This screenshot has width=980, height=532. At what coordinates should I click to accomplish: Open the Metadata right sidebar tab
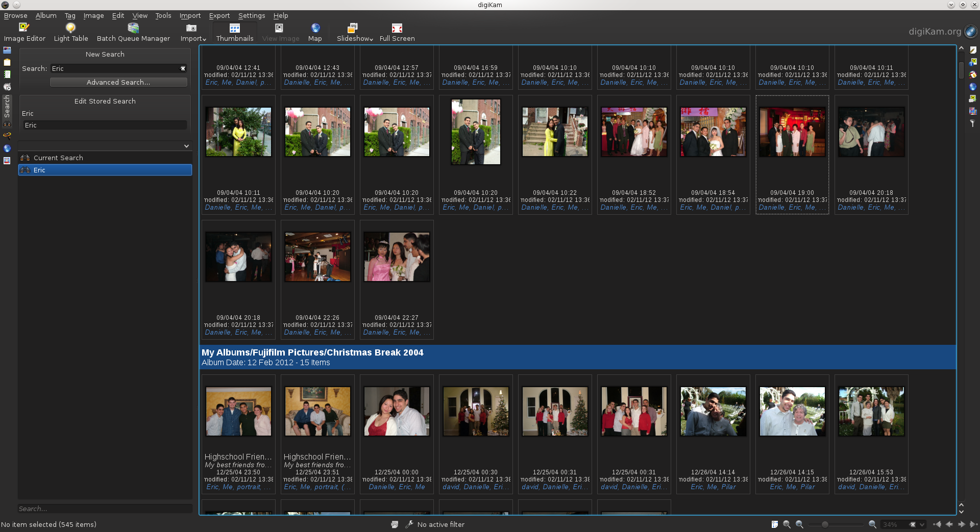pyautogui.click(x=973, y=62)
